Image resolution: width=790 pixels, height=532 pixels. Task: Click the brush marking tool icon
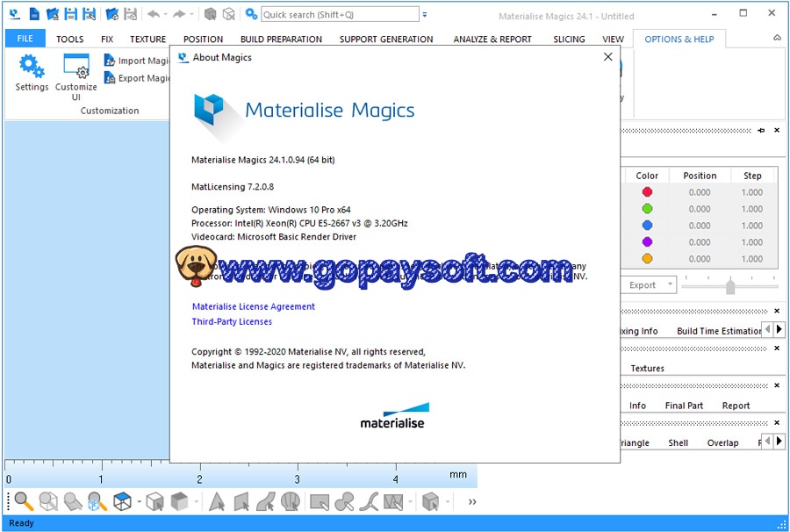click(344, 501)
